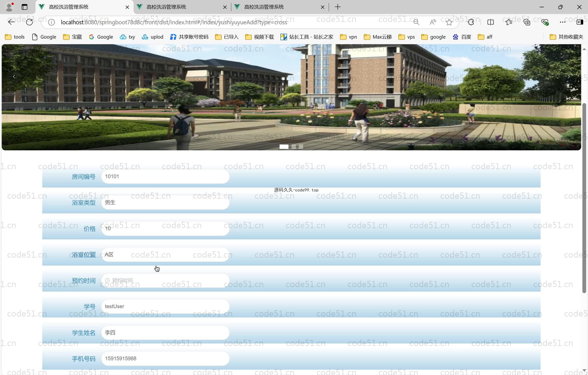Expand the Max云梯 bookmark folder
This screenshot has height=375, width=588.
[x=378, y=37]
